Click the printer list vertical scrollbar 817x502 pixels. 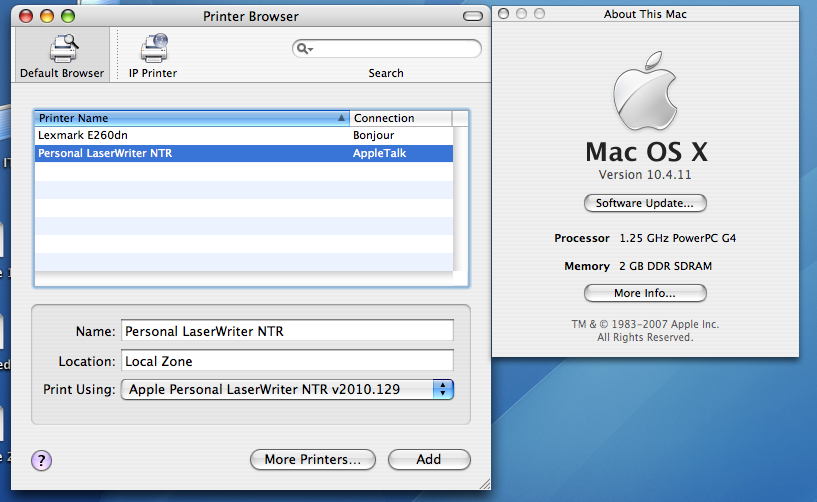tap(460, 199)
